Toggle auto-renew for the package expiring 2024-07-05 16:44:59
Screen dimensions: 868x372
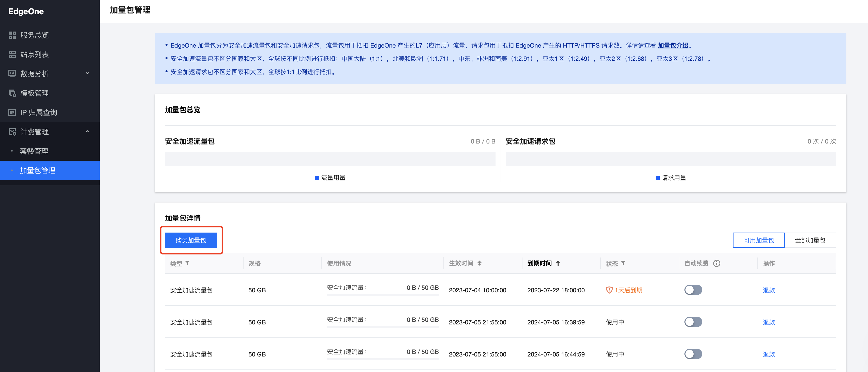click(693, 354)
